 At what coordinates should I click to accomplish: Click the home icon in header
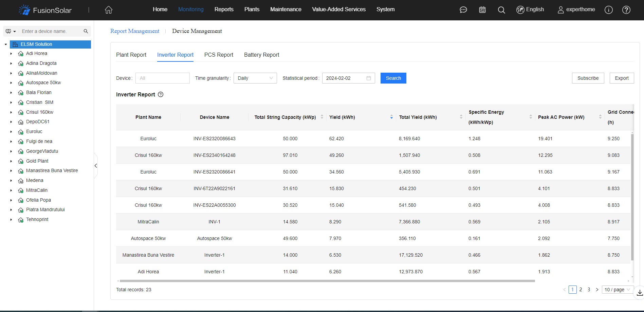tap(109, 10)
